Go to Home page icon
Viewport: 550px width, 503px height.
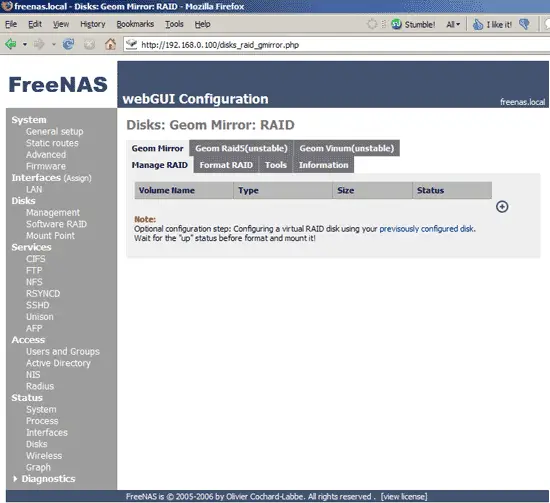click(110, 44)
